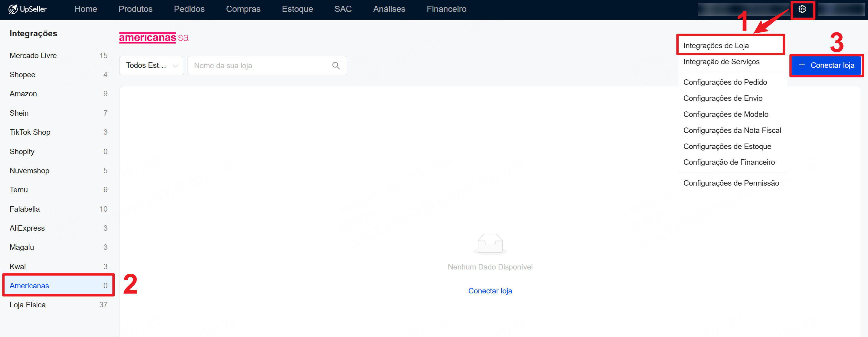868x337 pixels.
Task: Open TikTok Shop integration
Action: [x=30, y=132]
